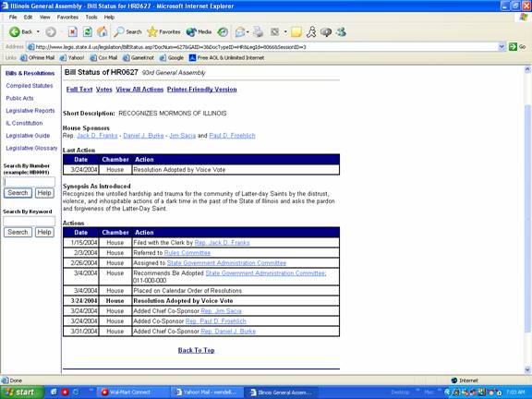Click Search button under Search By Number
This screenshot has width=532, height=399.
pos(18,193)
